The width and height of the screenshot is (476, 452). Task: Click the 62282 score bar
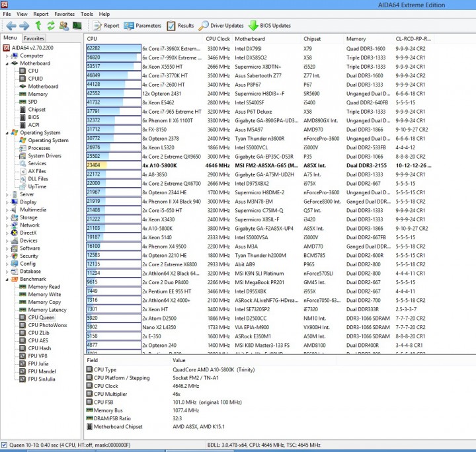click(114, 48)
